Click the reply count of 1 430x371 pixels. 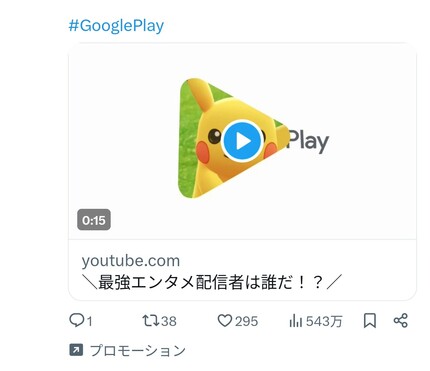click(x=89, y=321)
